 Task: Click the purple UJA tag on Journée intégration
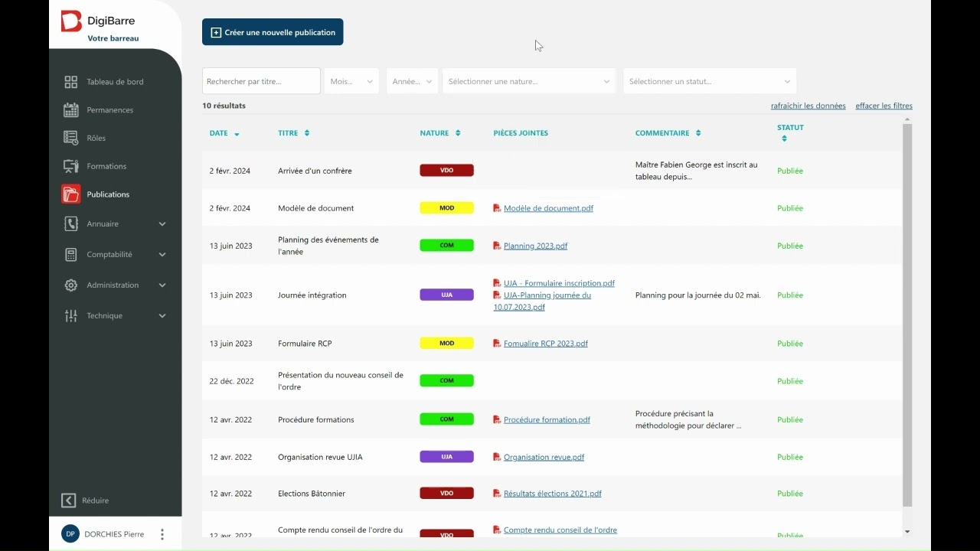tap(446, 295)
